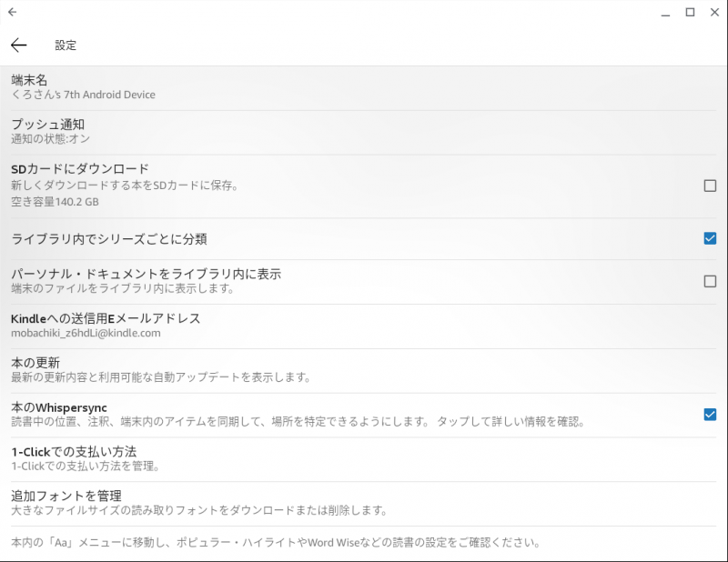The height and width of the screenshot is (562, 728).
Task: Check パーソナル・ドキュメントをライブラリ内に表示 checkbox
Action: 710,281
